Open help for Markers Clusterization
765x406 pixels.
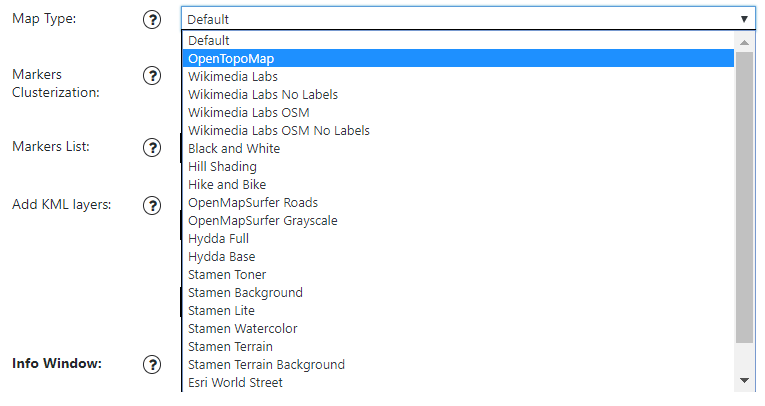tap(152, 76)
